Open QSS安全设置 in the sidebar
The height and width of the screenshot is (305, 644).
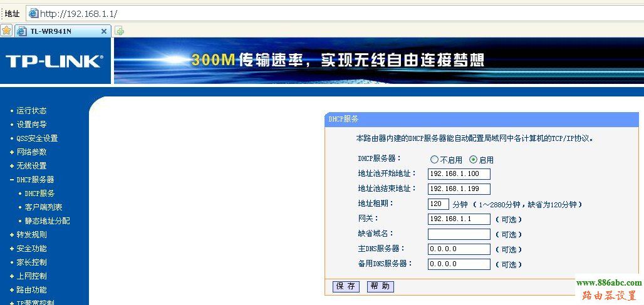pyautogui.click(x=37, y=138)
